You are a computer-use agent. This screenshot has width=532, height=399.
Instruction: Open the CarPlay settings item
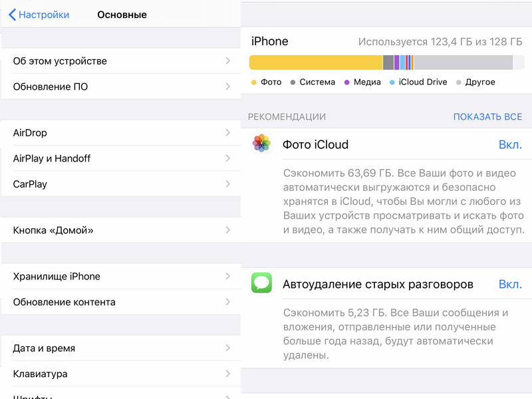121,184
